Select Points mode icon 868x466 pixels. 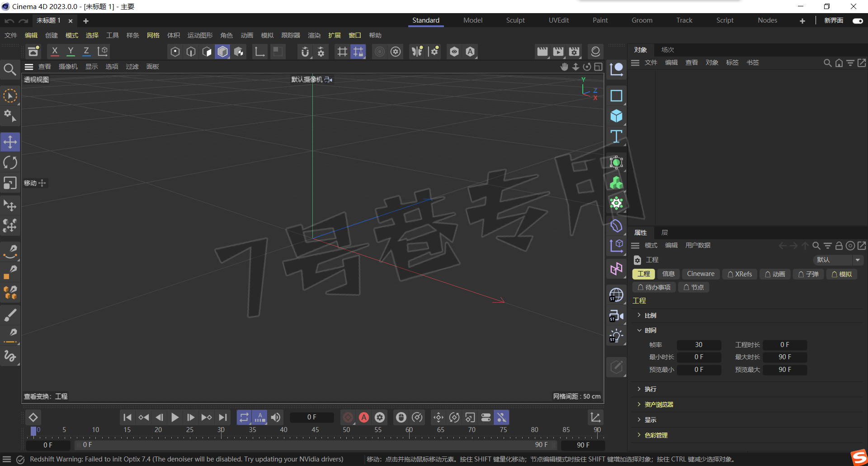pos(175,52)
